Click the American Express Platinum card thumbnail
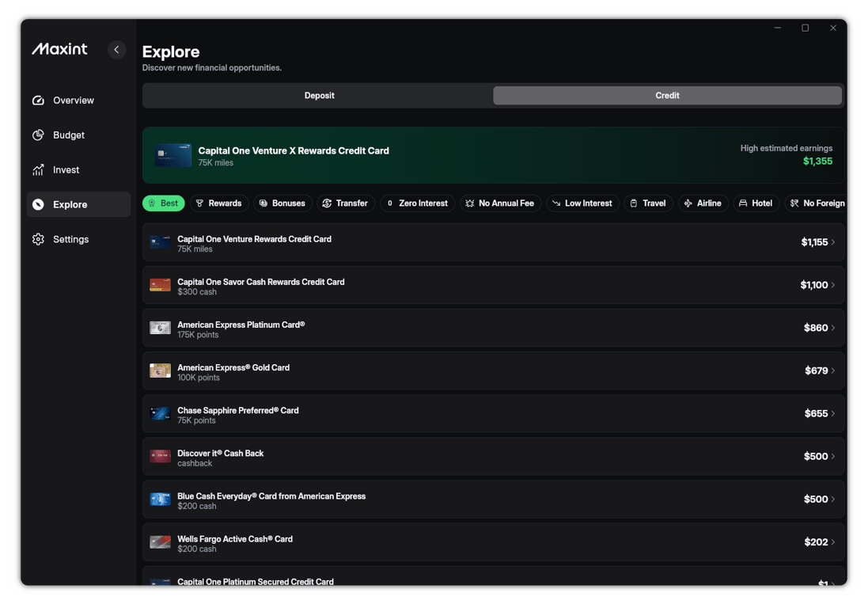Image resolution: width=868 pixels, height=608 pixels. point(160,328)
